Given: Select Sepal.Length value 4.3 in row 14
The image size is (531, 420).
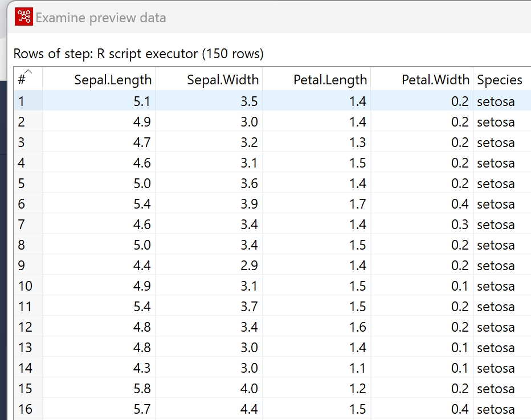Looking at the screenshot, I should tap(142, 368).
